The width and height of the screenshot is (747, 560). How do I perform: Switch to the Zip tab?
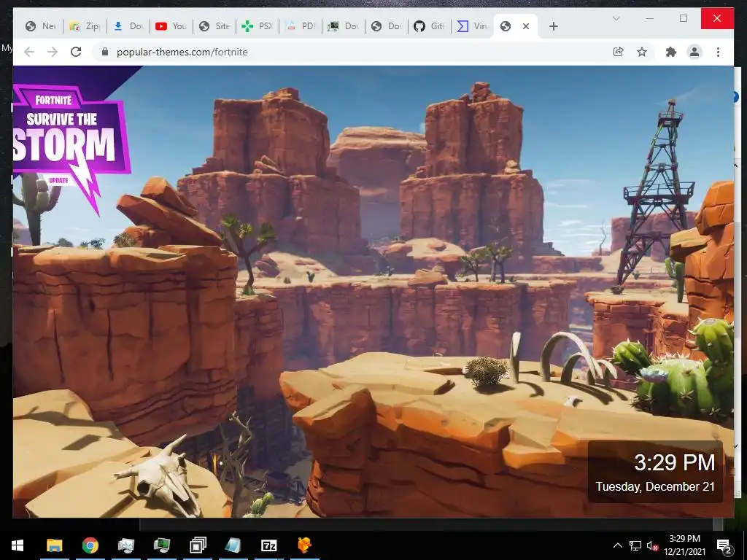(x=85, y=26)
